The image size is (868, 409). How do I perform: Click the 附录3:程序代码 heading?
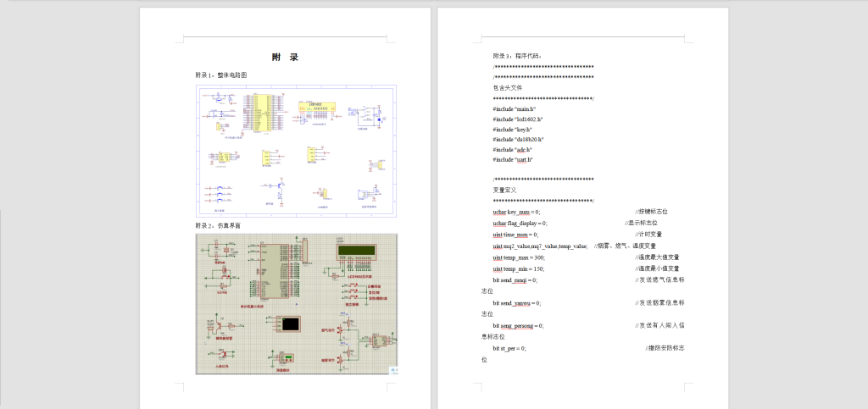519,56
